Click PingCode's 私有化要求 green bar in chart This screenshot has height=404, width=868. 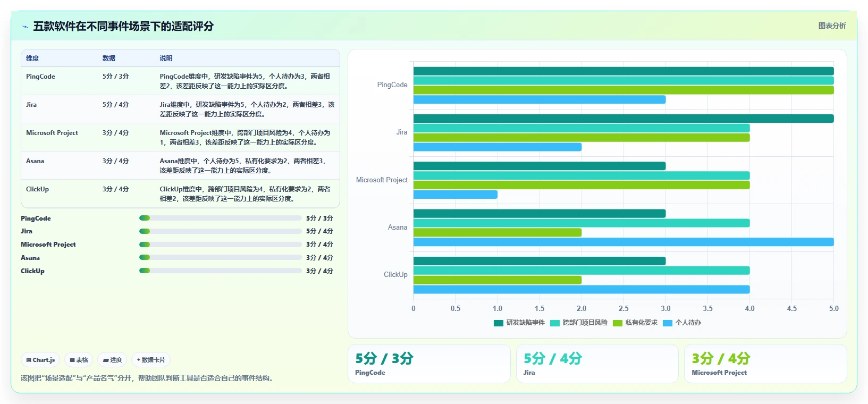623,90
